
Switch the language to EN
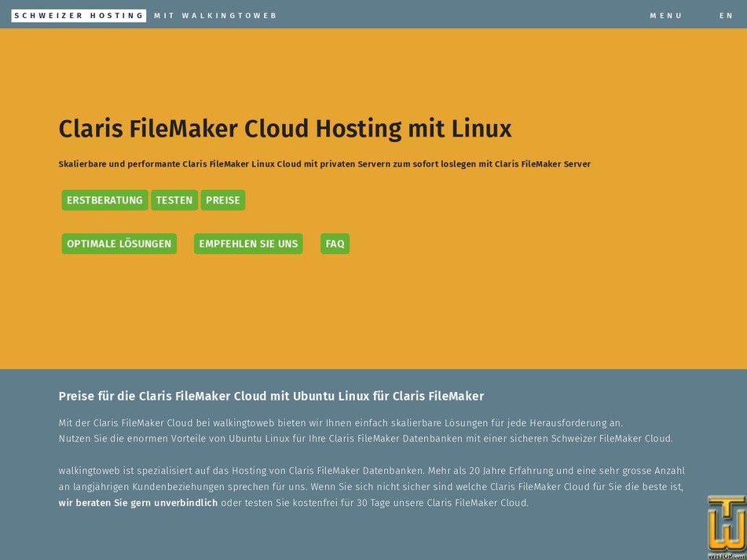click(x=727, y=15)
